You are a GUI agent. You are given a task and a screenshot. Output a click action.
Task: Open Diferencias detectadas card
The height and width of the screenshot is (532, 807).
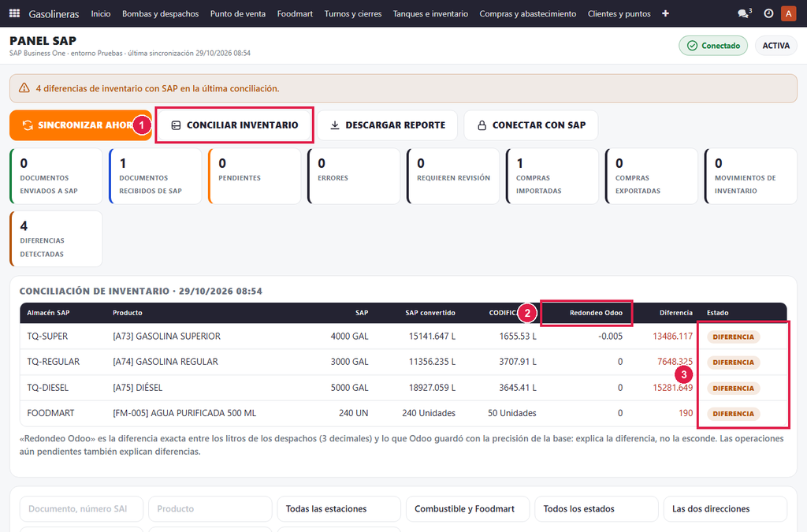click(x=56, y=239)
